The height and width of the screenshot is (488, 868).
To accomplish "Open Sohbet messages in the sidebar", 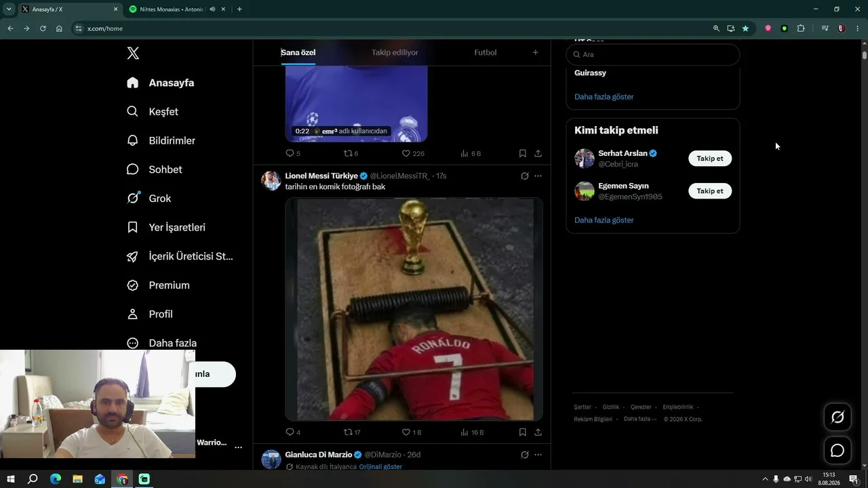I will (x=155, y=169).
